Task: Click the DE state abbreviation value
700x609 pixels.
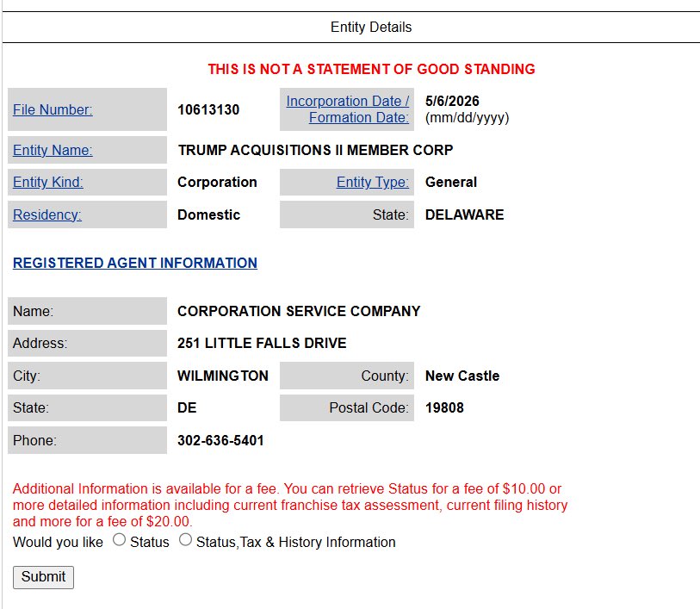Action: [x=187, y=407]
